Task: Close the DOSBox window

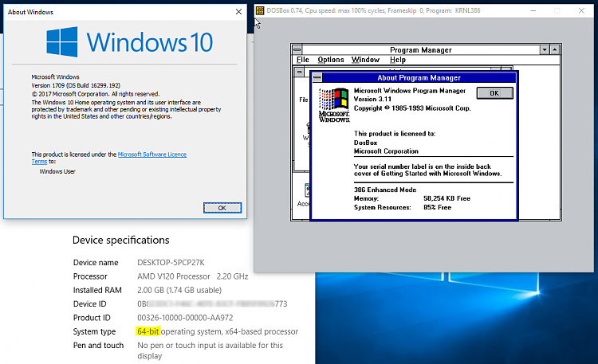Action: 581,10
